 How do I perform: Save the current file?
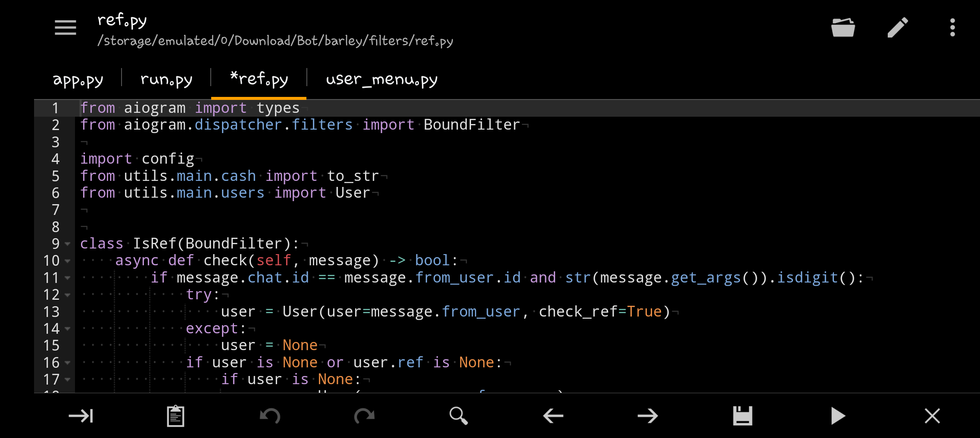point(742,415)
